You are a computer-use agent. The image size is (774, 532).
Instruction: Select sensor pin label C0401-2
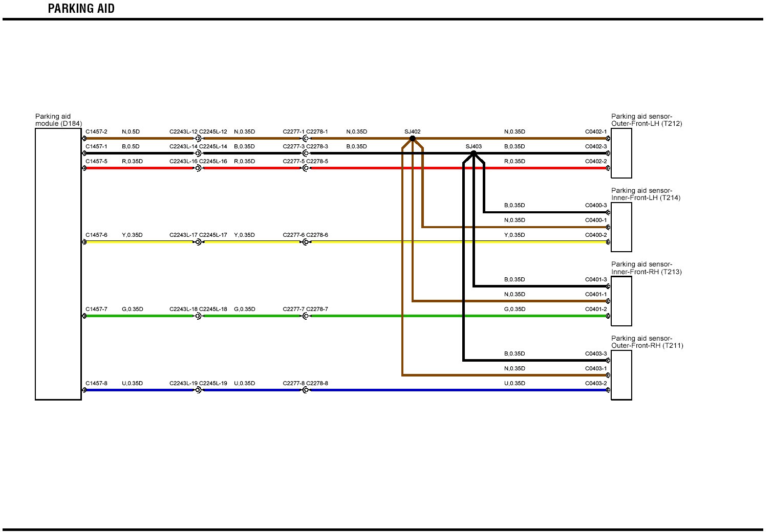click(x=596, y=309)
